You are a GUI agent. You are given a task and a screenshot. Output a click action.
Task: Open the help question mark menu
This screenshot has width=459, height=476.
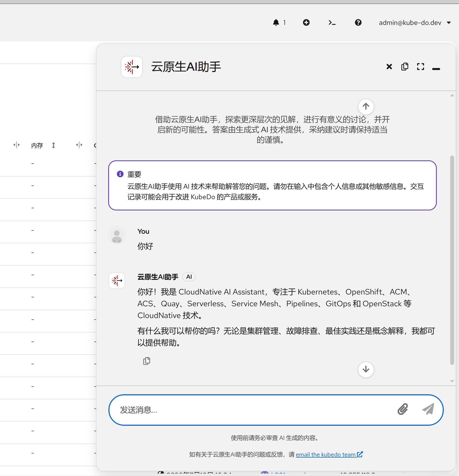(x=358, y=22)
